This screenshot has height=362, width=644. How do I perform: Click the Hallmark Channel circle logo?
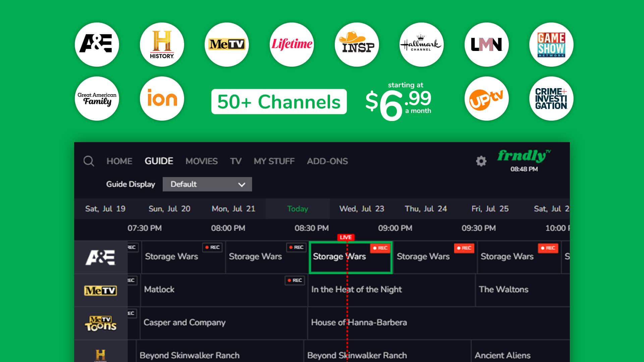pos(421,45)
